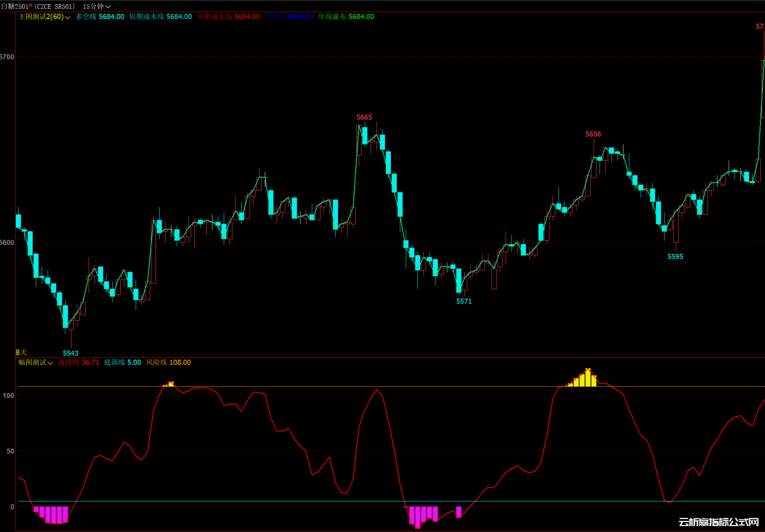The width and height of the screenshot is (765, 532).
Task: Select the 年线瀑布 indicator label
Action: (x=332, y=16)
